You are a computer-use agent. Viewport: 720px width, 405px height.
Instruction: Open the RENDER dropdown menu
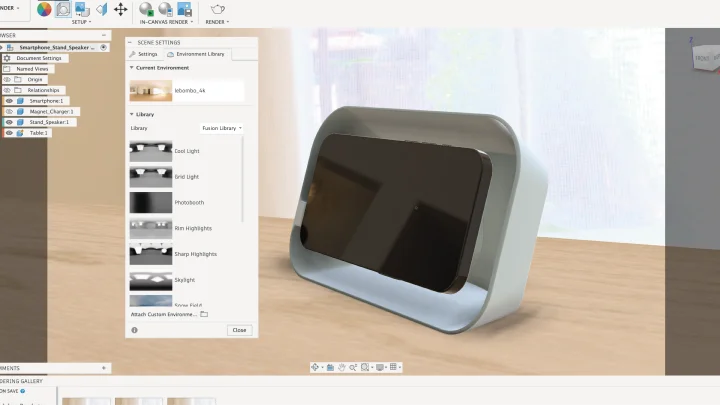[x=217, y=22]
